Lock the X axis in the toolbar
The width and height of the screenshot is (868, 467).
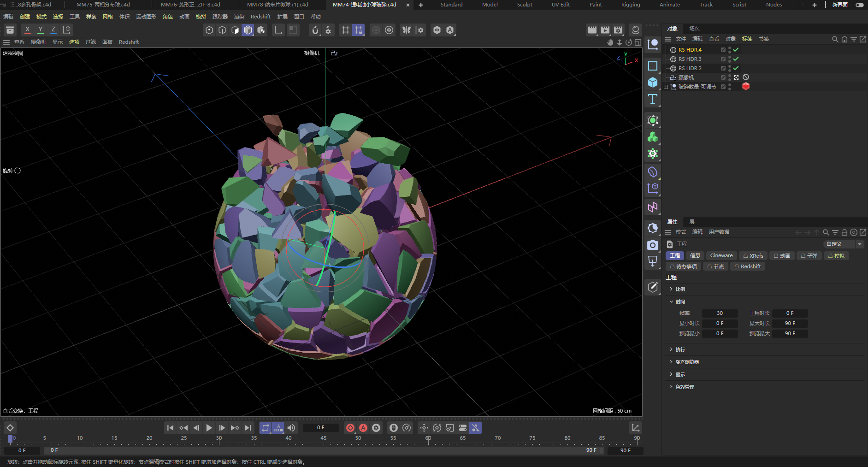click(28, 30)
